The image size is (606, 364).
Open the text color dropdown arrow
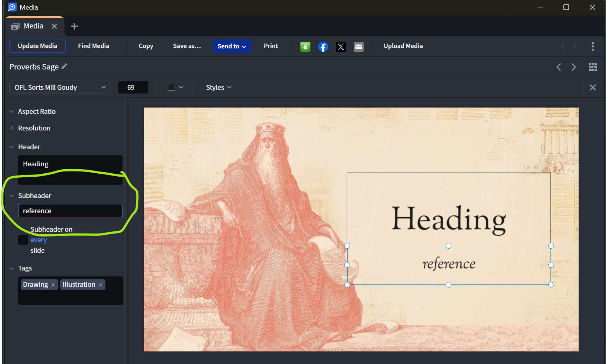[x=181, y=87]
